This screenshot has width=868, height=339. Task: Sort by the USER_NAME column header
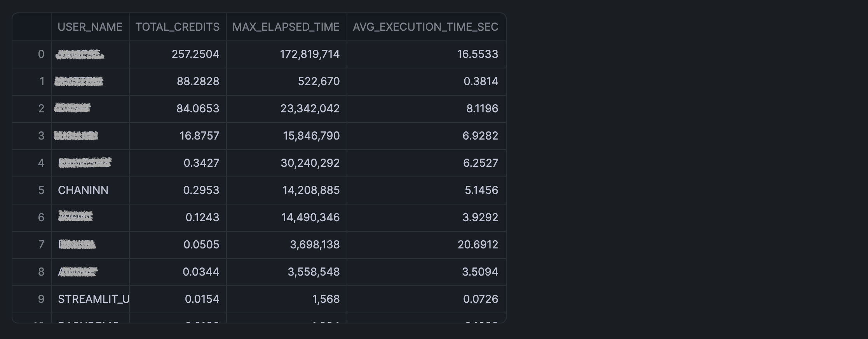pyautogui.click(x=90, y=27)
